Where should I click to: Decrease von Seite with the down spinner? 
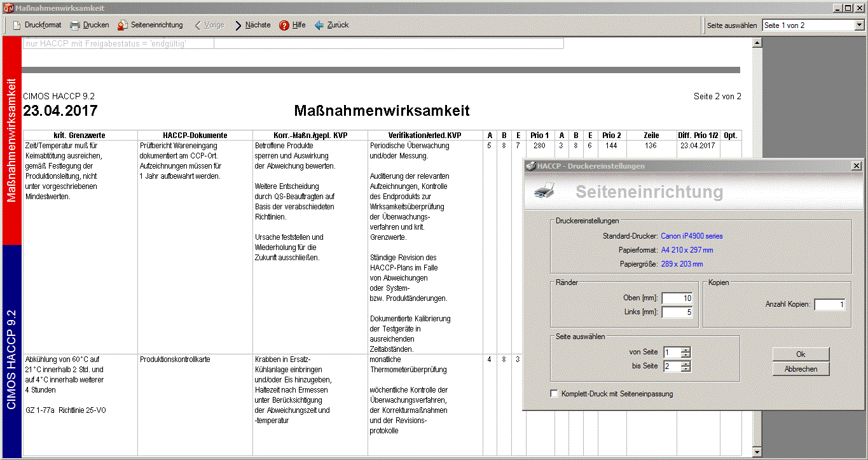click(685, 355)
